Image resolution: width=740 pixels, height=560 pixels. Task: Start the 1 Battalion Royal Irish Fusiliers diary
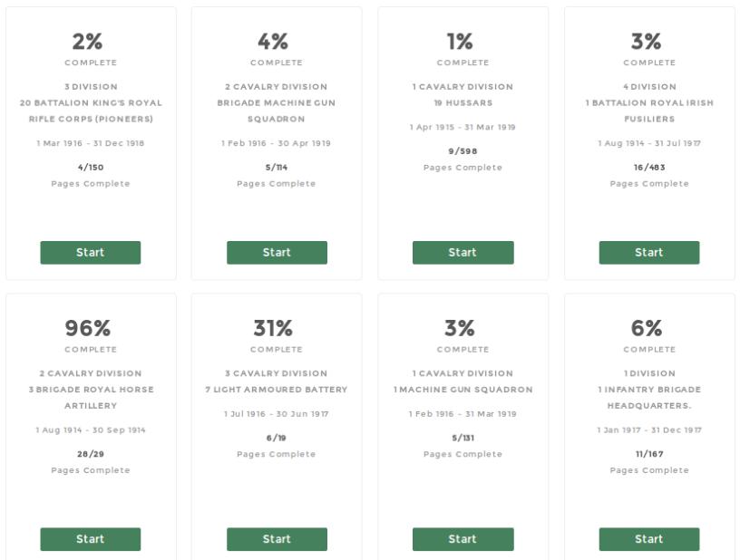pos(649,253)
